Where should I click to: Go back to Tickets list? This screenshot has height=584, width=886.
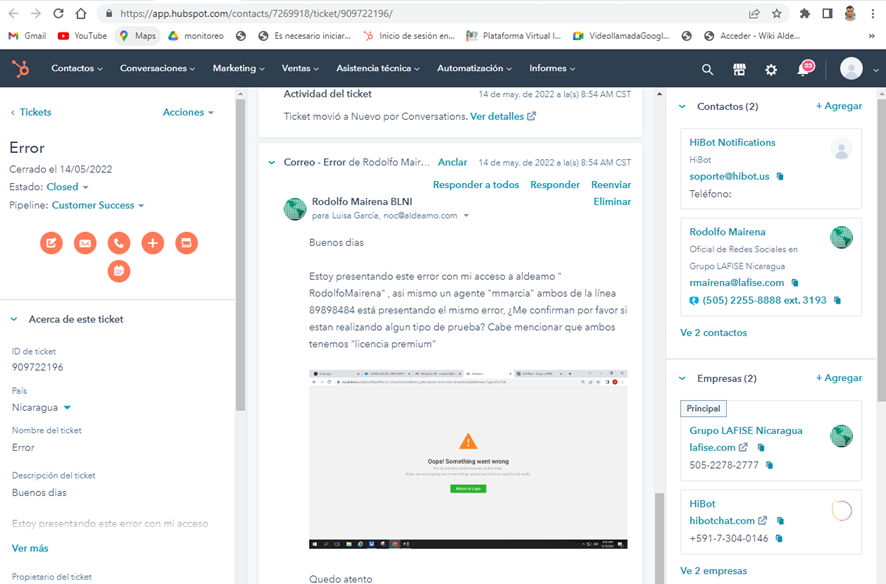(31, 112)
